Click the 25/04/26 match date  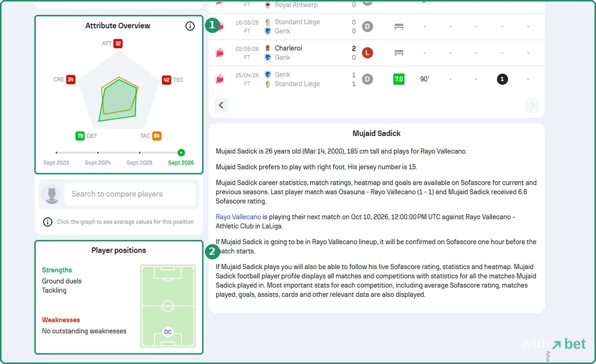(x=247, y=75)
